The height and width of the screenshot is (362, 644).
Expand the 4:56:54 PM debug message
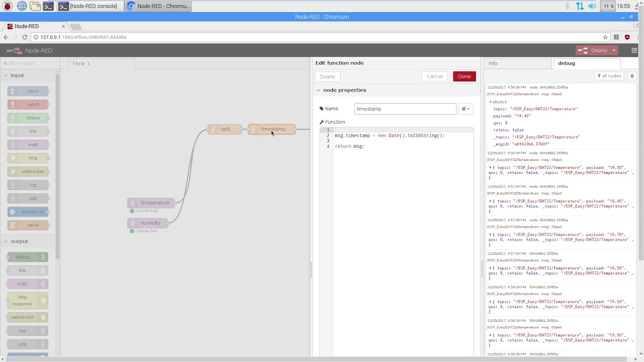coord(491,167)
